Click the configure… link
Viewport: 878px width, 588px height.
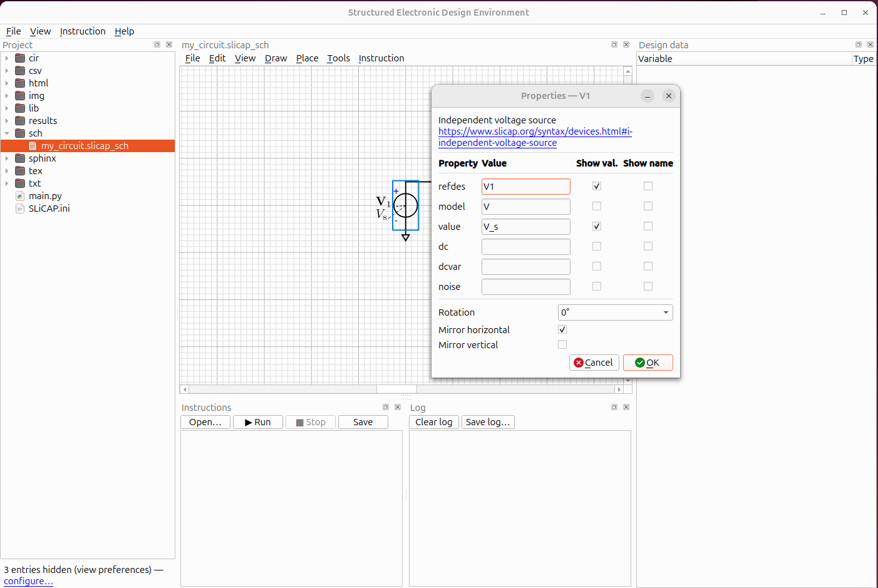pyautogui.click(x=28, y=581)
